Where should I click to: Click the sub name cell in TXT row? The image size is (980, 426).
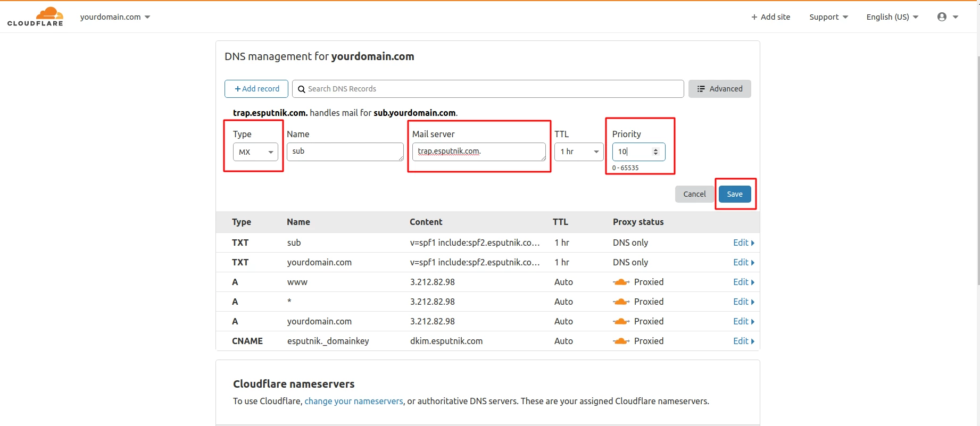294,243
